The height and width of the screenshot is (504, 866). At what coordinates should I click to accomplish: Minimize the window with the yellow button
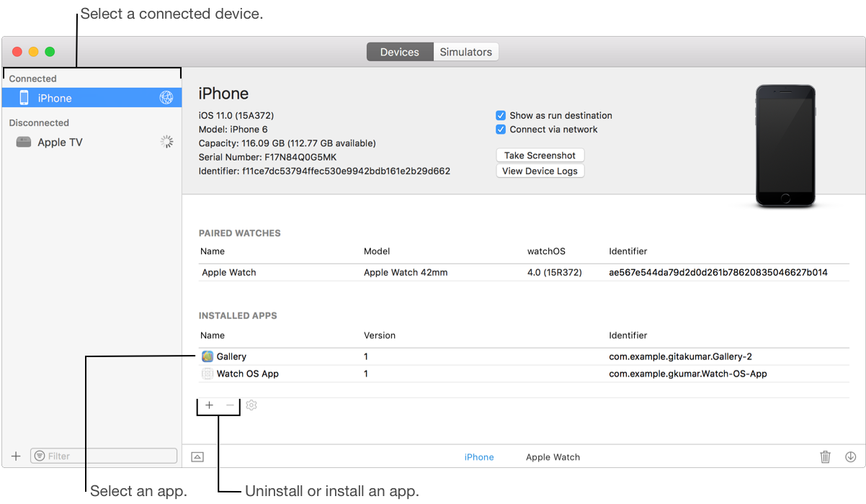[33, 52]
